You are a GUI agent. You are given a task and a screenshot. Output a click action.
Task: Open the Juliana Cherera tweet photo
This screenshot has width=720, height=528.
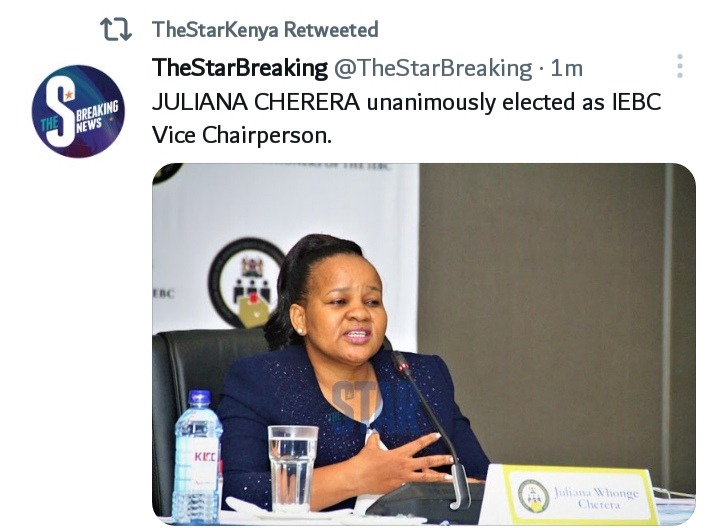pyautogui.click(x=424, y=344)
